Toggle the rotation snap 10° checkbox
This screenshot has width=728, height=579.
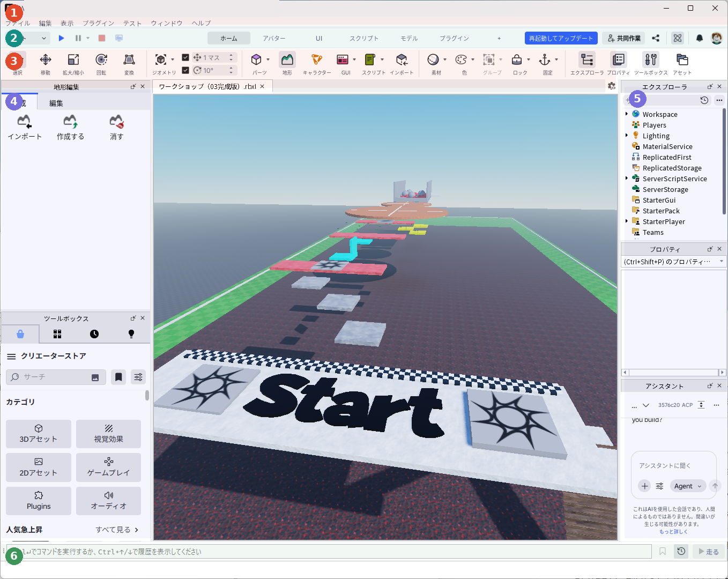click(185, 70)
